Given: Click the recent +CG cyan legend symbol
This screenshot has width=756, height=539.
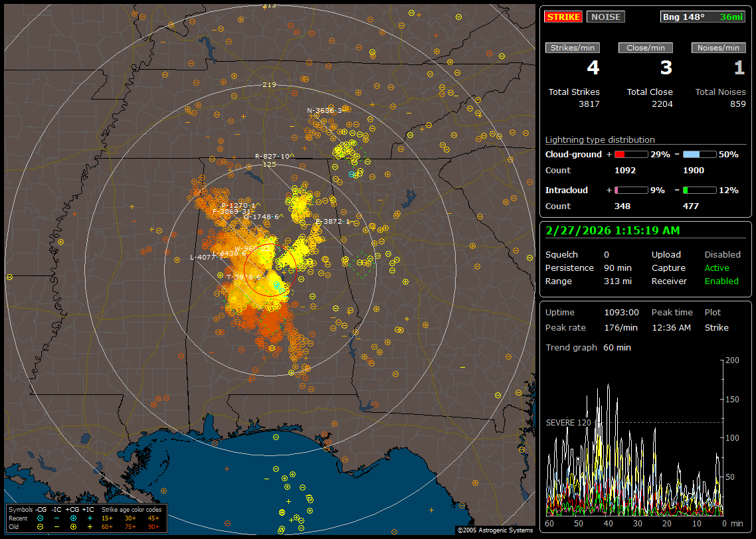Looking at the screenshot, I should click(x=73, y=518).
